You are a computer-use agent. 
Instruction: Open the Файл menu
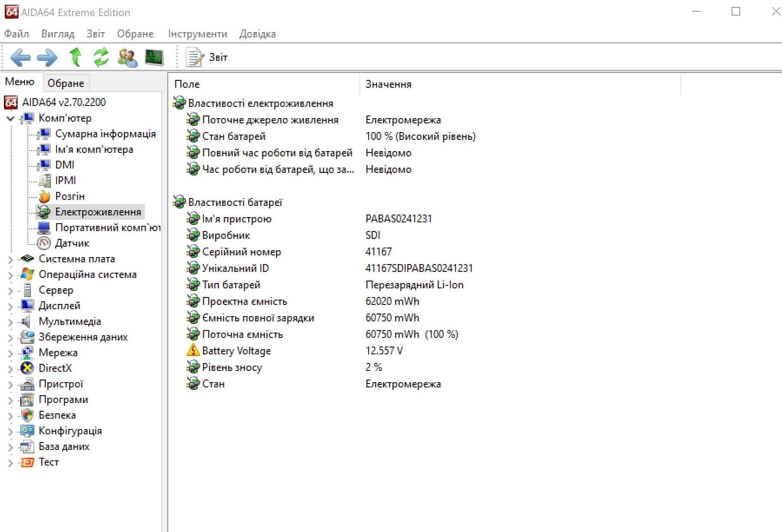[17, 34]
